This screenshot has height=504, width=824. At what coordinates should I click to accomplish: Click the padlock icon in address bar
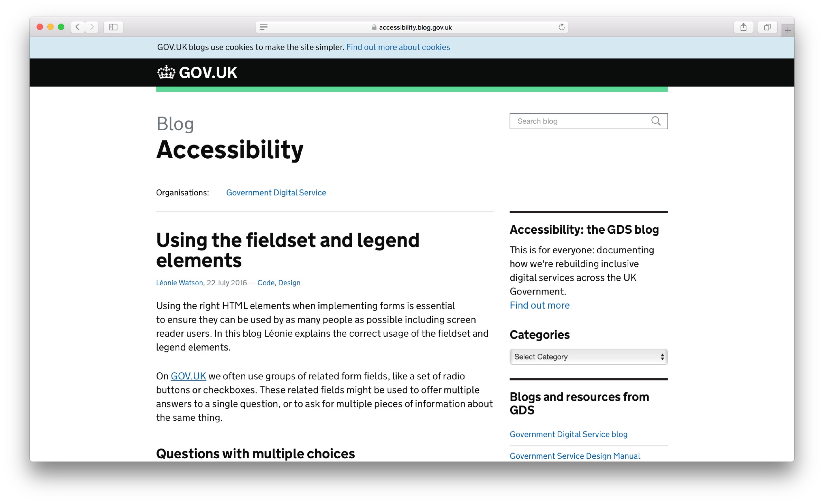click(374, 27)
